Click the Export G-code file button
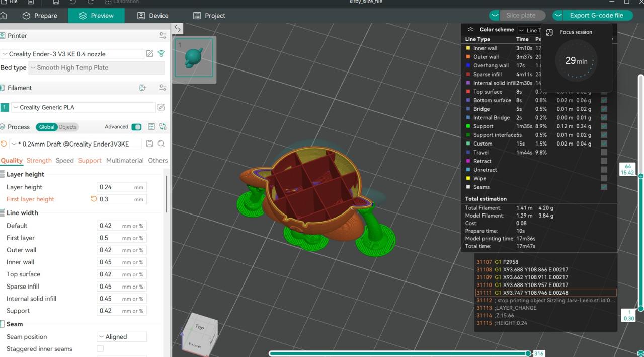The image size is (644, 357). [x=596, y=15]
